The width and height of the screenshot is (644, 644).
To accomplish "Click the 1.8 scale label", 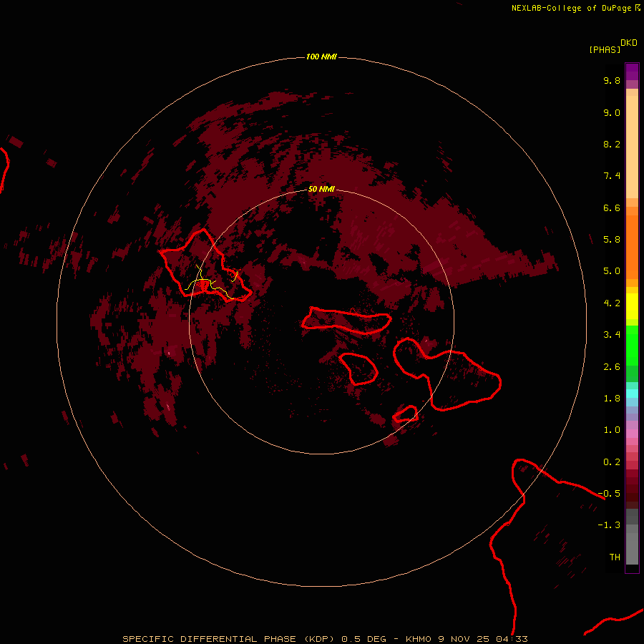I will [x=612, y=398].
